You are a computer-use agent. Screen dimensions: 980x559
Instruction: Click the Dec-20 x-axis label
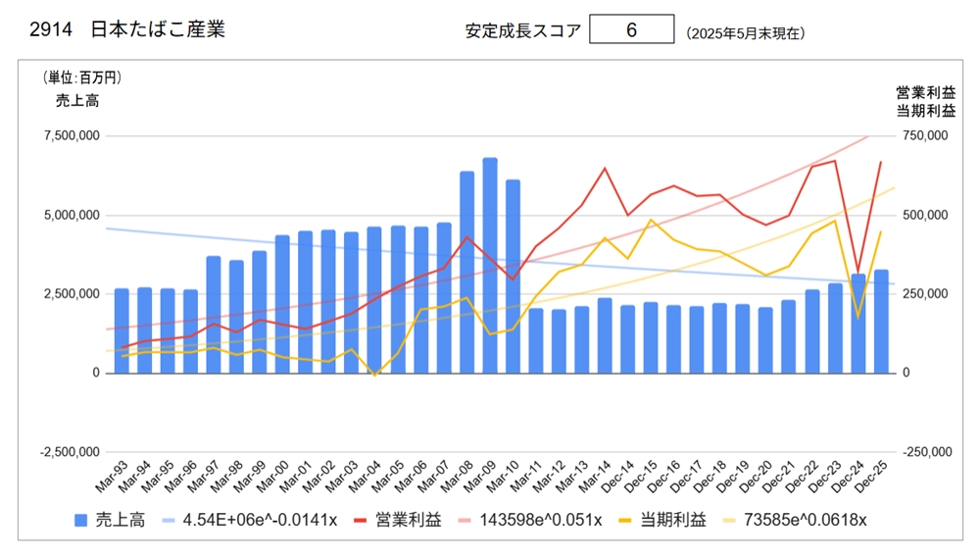pyautogui.click(x=756, y=477)
